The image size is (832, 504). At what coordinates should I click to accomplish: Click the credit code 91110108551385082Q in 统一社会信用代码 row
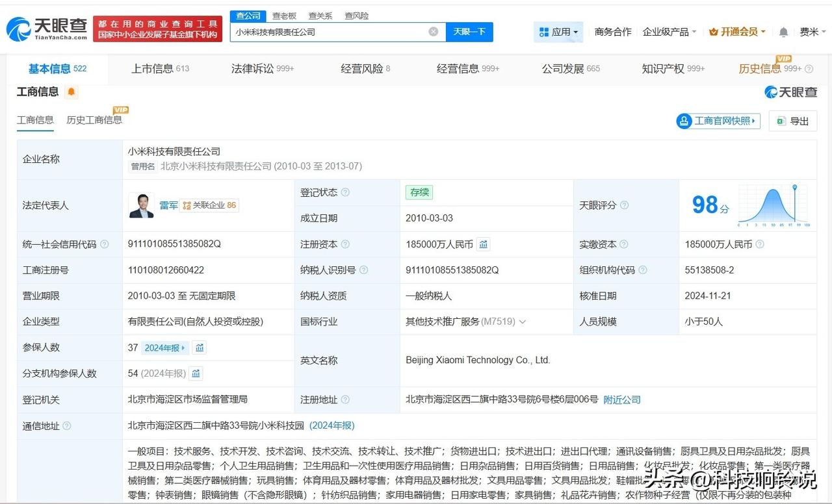(174, 244)
